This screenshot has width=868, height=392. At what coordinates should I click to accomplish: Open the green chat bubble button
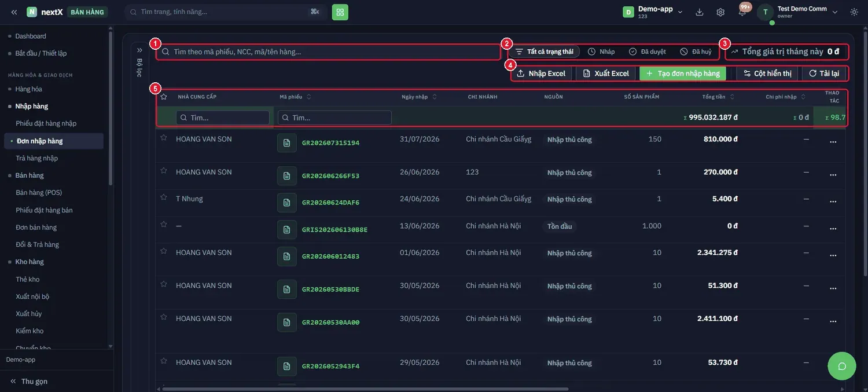click(842, 366)
